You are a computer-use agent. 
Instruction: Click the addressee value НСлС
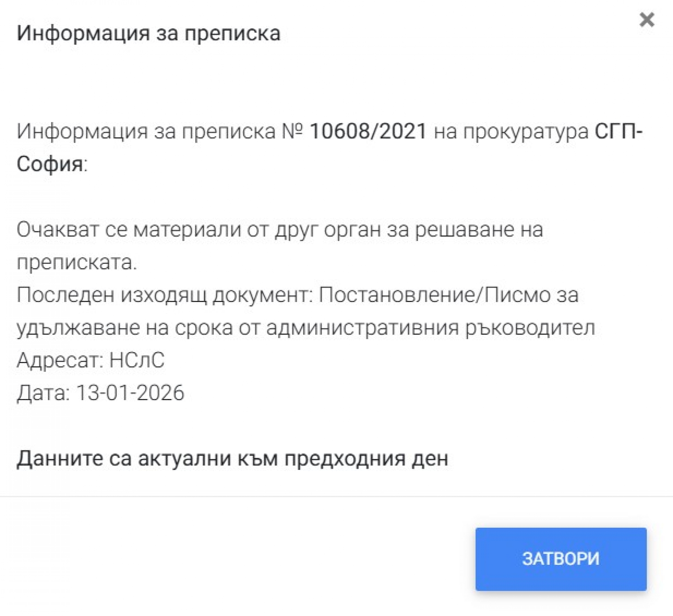[137, 360]
